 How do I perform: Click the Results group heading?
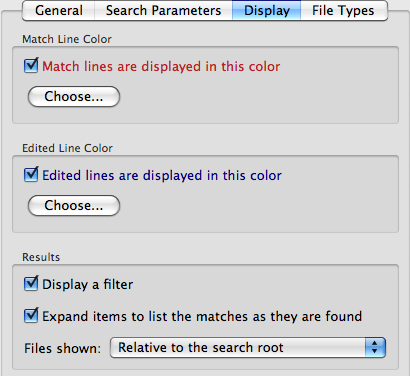click(x=41, y=257)
